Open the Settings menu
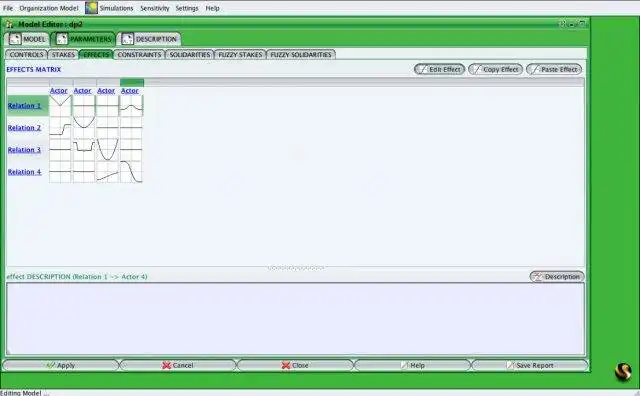640x396 pixels. pos(187,8)
